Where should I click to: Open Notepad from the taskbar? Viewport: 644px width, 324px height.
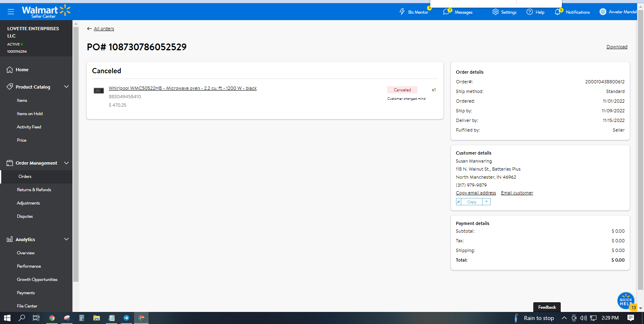[111, 318]
